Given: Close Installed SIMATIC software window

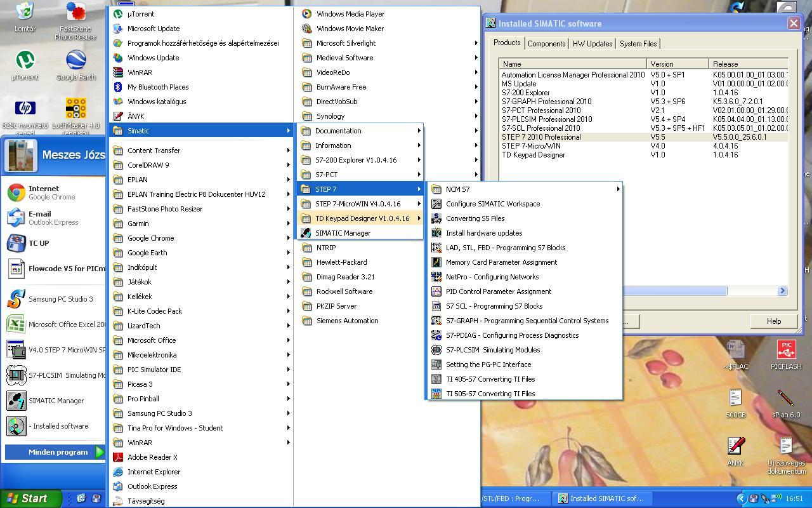Looking at the screenshot, I should coord(794,23).
